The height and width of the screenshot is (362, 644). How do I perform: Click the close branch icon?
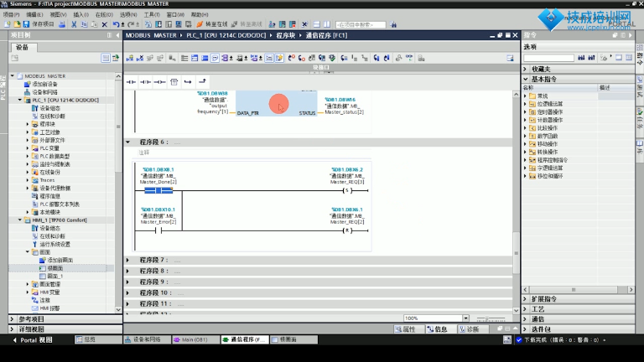(202, 82)
